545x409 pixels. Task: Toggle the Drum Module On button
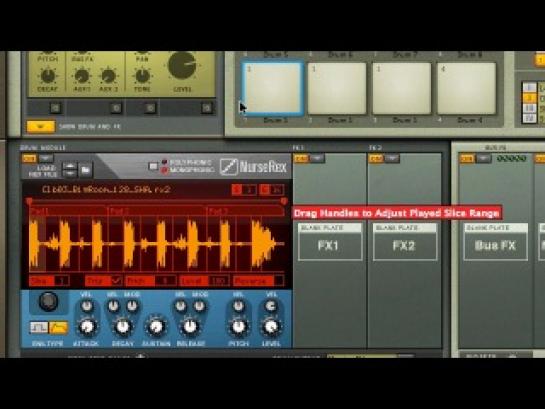29,159
